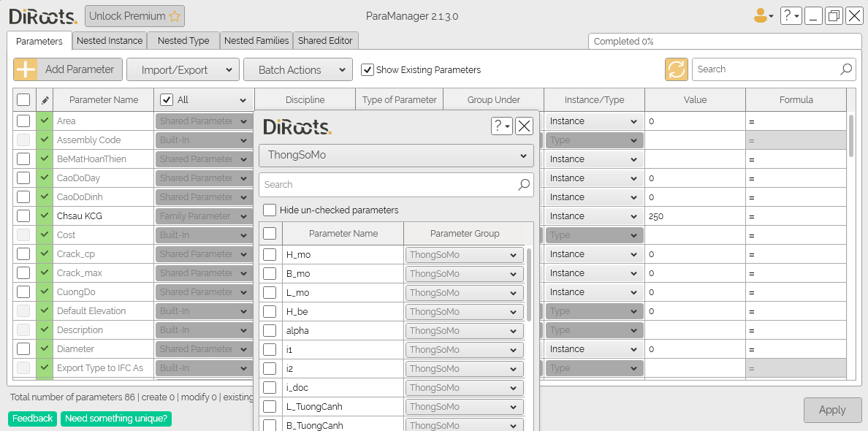Click the Unlock Premium button
This screenshot has width=868, height=431.
tap(134, 16)
